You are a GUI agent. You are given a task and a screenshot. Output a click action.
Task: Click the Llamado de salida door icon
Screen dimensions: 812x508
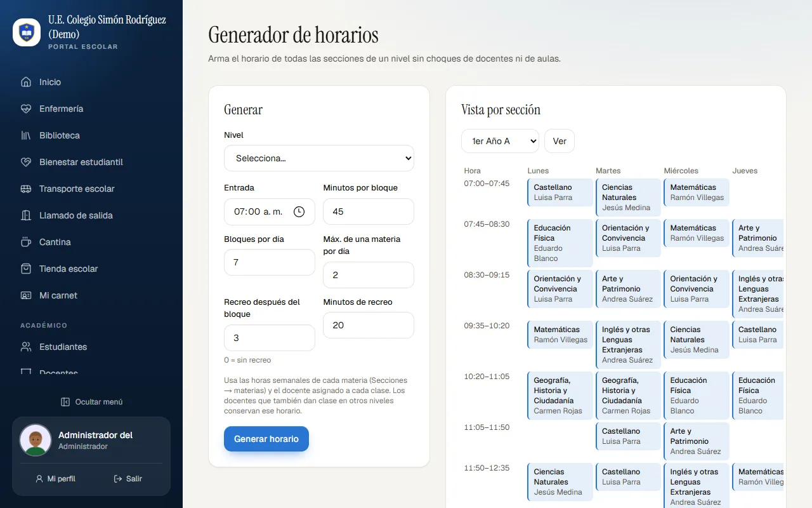(26, 215)
